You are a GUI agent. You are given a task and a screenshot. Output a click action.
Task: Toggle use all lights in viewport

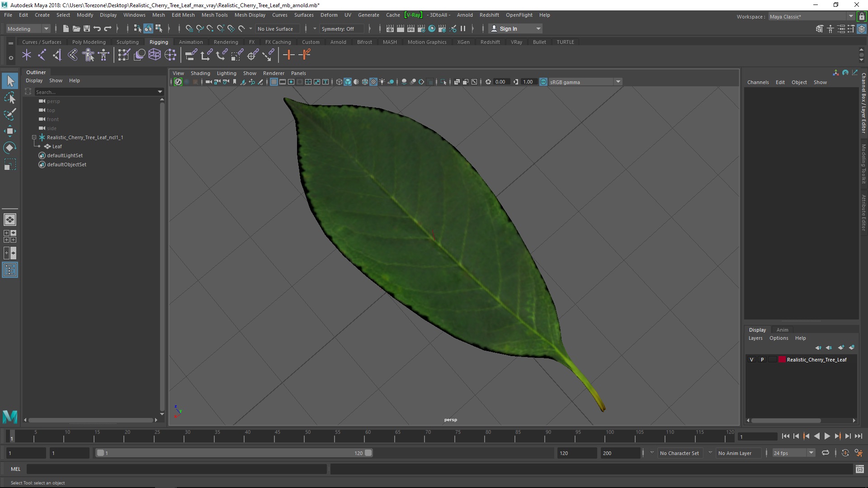pos(382,82)
